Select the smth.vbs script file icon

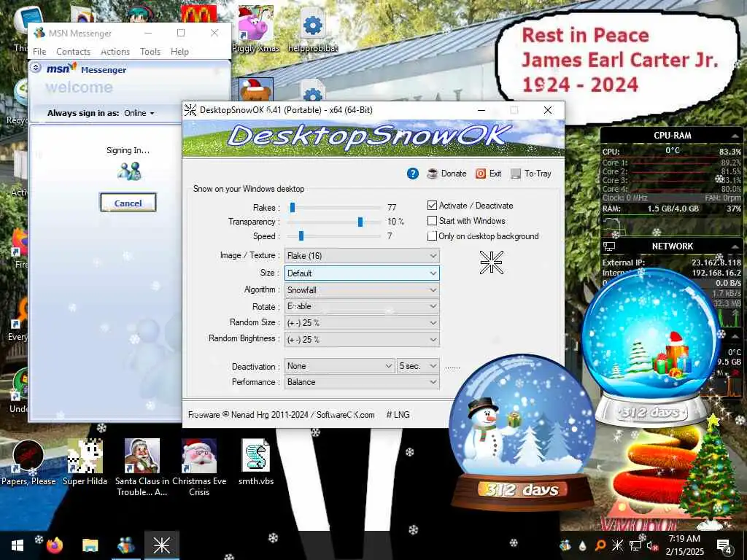pyautogui.click(x=256, y=462)
